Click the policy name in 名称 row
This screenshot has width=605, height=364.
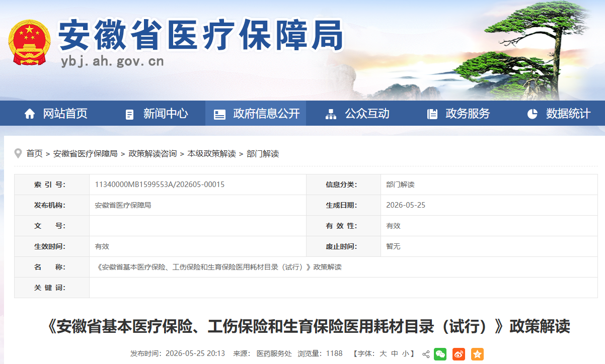tap(218, 267)
